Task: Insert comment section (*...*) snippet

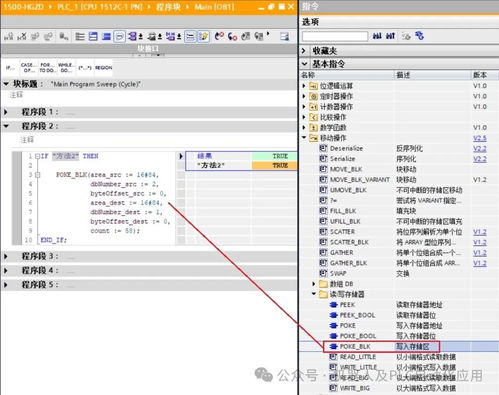Action: (x=85, y=68)
